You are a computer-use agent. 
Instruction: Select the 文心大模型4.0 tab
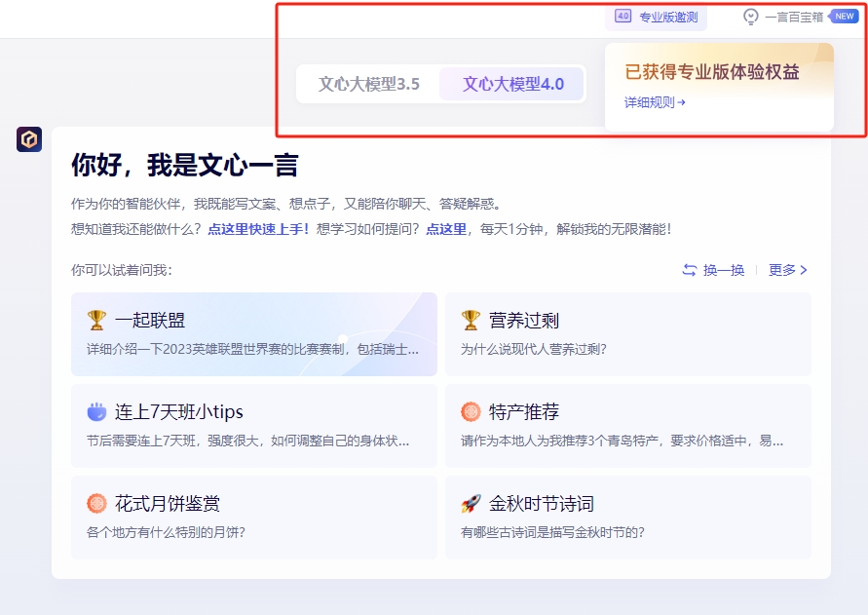pos(512,84)
